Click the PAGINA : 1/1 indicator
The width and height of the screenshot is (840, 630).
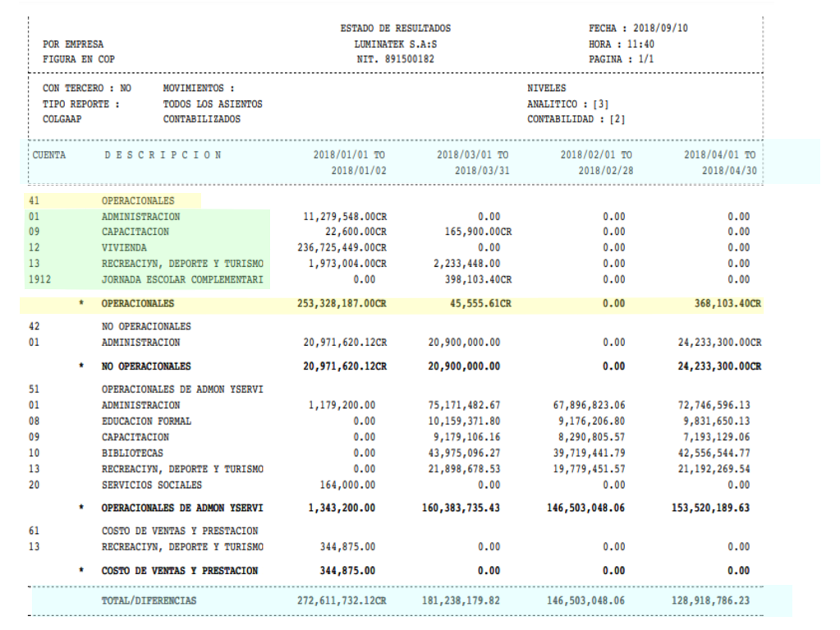tap(621, 60)
